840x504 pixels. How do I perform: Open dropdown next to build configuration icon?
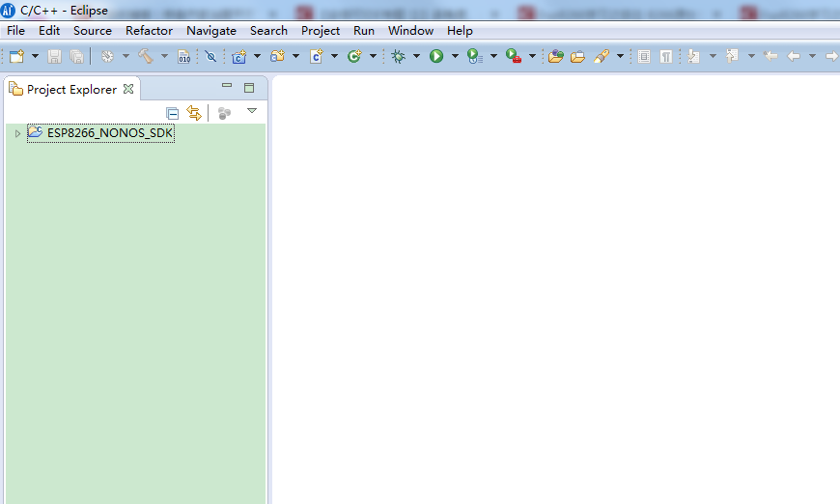click(x=126, y=56)
